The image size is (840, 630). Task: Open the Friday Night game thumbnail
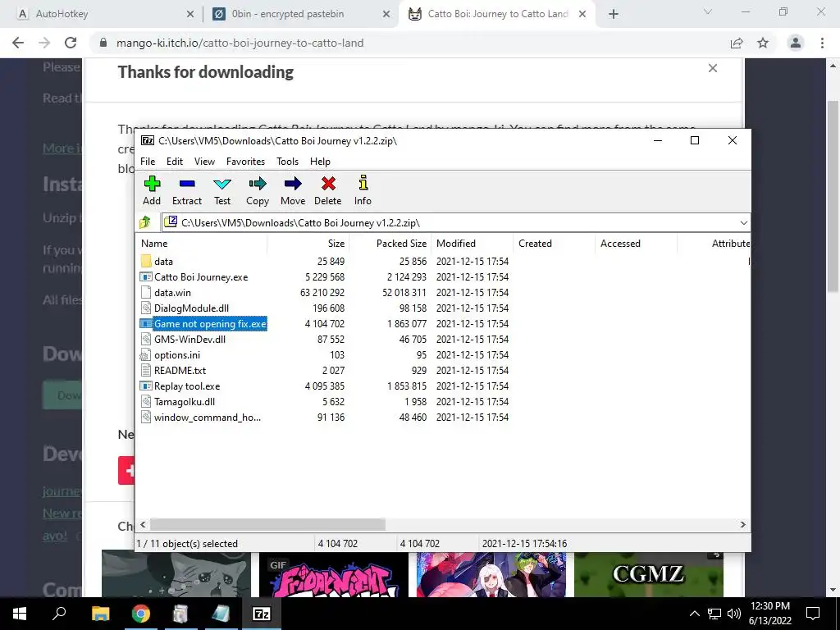click(334, 574)
